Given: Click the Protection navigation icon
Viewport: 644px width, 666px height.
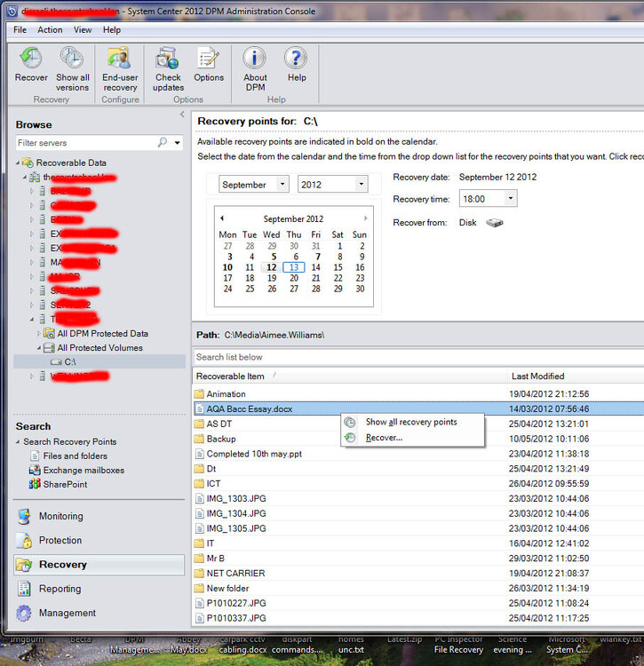Looking at the screenshot, I should click(x=24, y=540).
